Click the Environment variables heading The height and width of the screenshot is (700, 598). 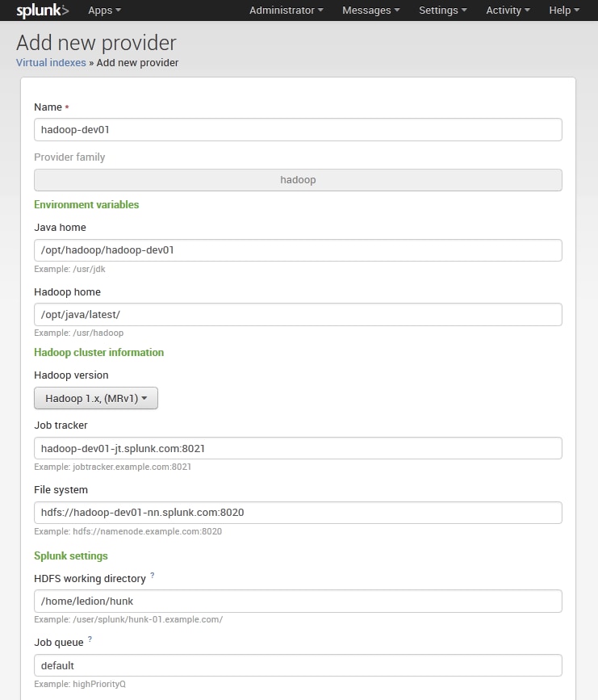(x=86, y=204)
